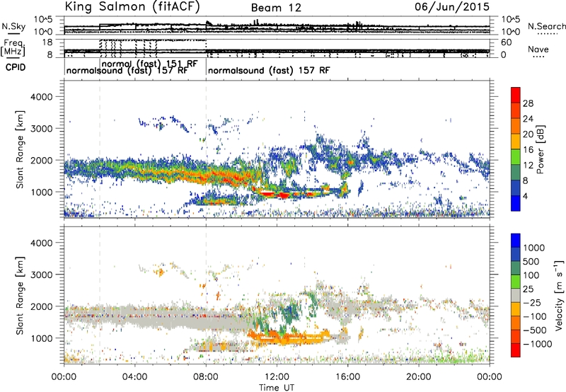The height and width of the screenshot is (392, 566).
Task: Click the dashed 02:00 marker line in velocity panel
Action: (100, 294)
